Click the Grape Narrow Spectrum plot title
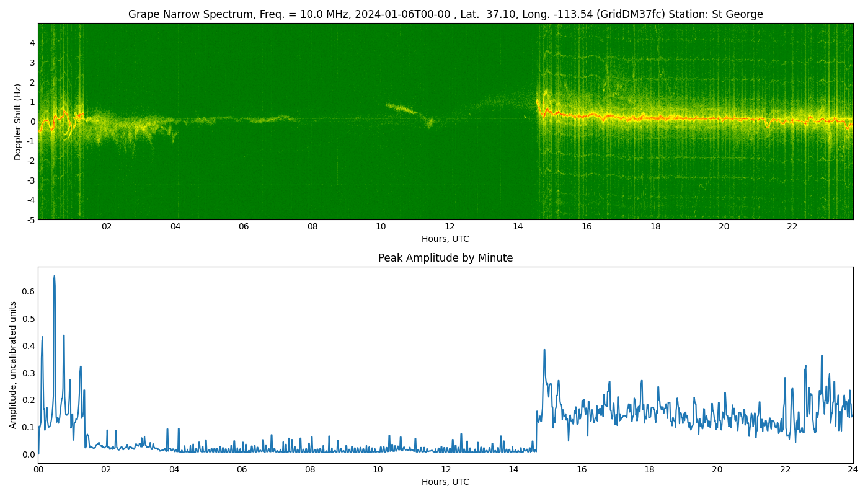This screenshot has width=868, height=496. (445, 14)
